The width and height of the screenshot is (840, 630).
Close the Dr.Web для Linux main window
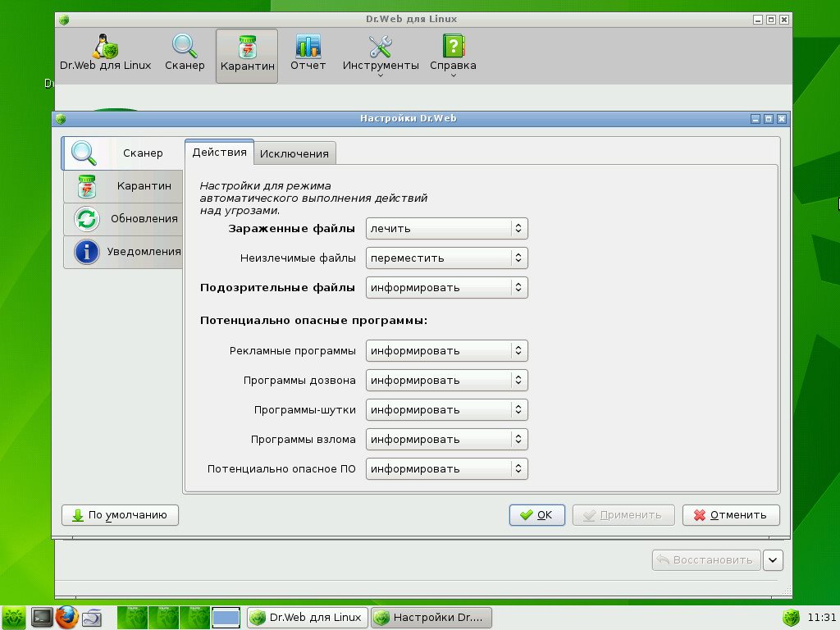[783, 20]
